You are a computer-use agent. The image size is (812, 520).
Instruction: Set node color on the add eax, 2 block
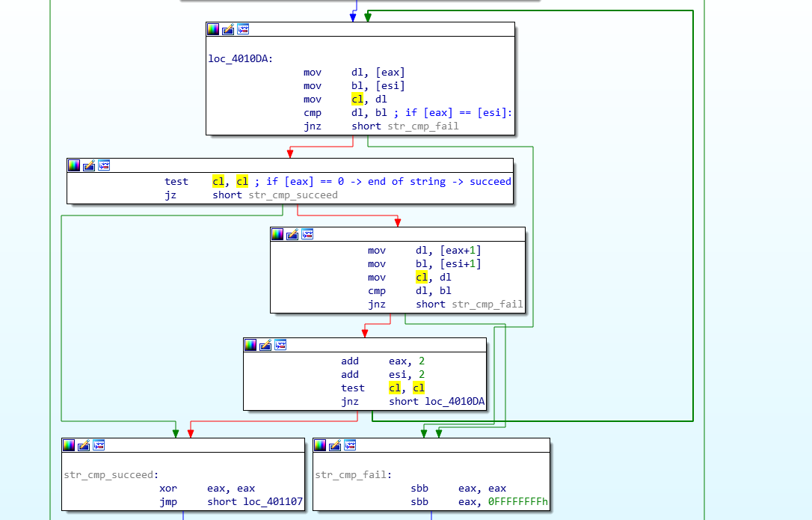coord(250,345)
